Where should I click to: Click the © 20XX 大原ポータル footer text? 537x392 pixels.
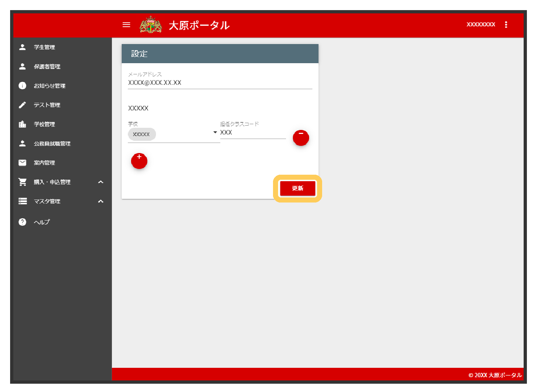coord(495,375)
